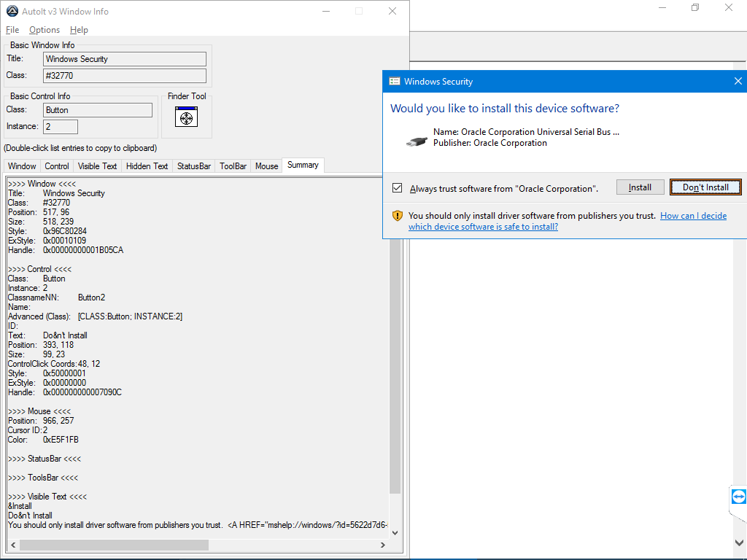Minimize the AutoIt Window Info window
Image resolution: width=747 pixels, height=560 pixels.
(x=326, y=11)
